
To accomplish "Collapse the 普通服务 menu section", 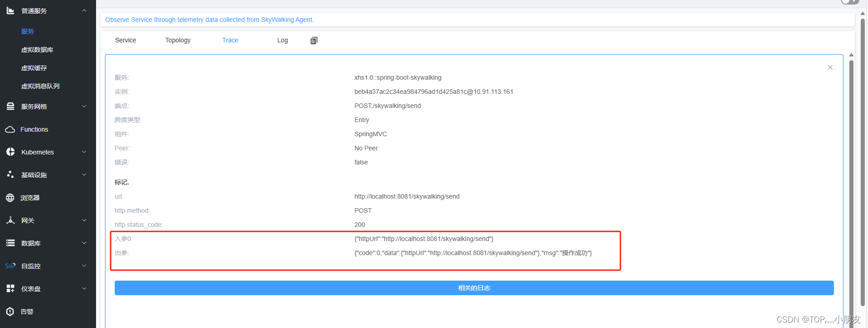I will tap(84, 10).
